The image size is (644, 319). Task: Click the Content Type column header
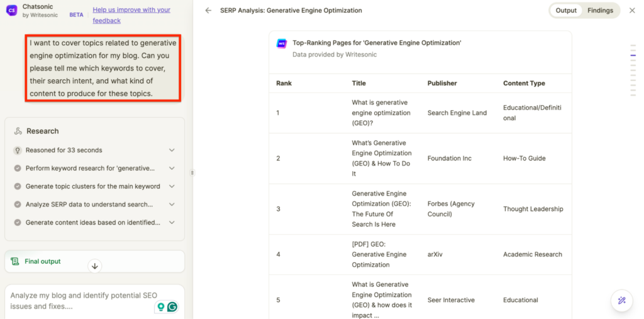[x=524, y=83]
